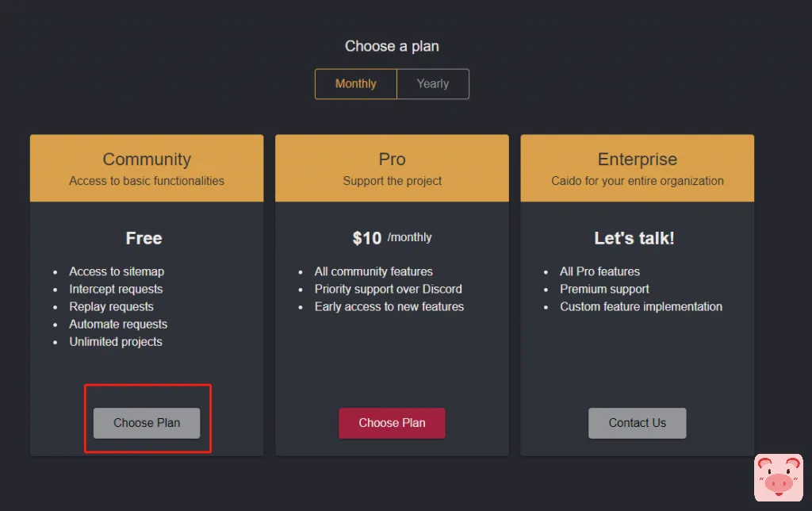The height and width of the screenshot is (511, 812).
Task: Click the Free price label
Action: pos(144,238)
